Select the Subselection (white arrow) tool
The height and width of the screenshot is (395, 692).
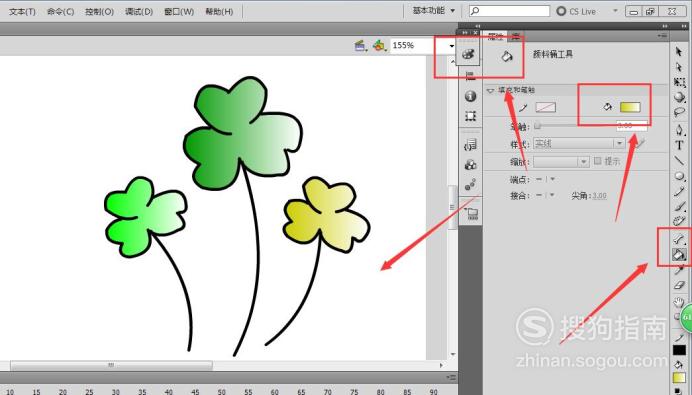coord(679,67)
